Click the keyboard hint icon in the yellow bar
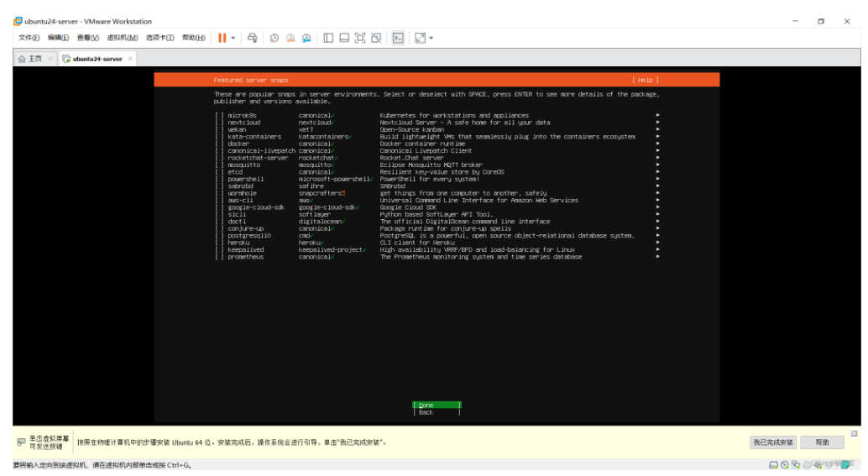The image size is (868, 476). click(x=21, y=442)
